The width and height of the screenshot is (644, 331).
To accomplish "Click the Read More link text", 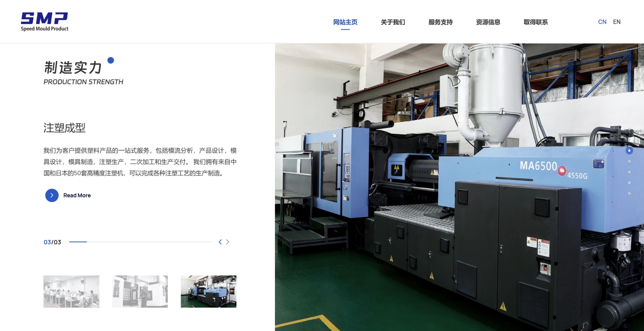I will pos(77,195).
